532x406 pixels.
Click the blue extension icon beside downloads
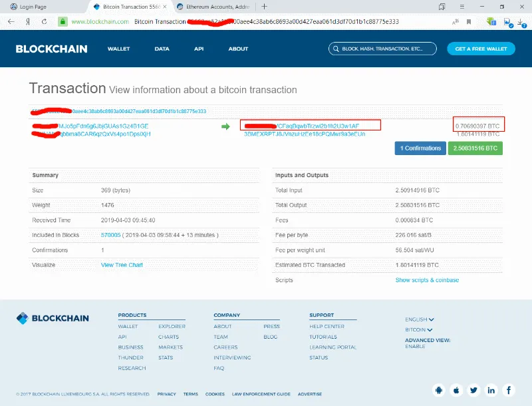[508, 23]
